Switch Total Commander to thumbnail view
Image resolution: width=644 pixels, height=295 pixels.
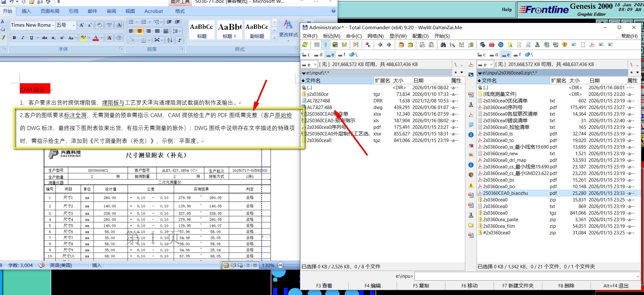tap(335, 45)
